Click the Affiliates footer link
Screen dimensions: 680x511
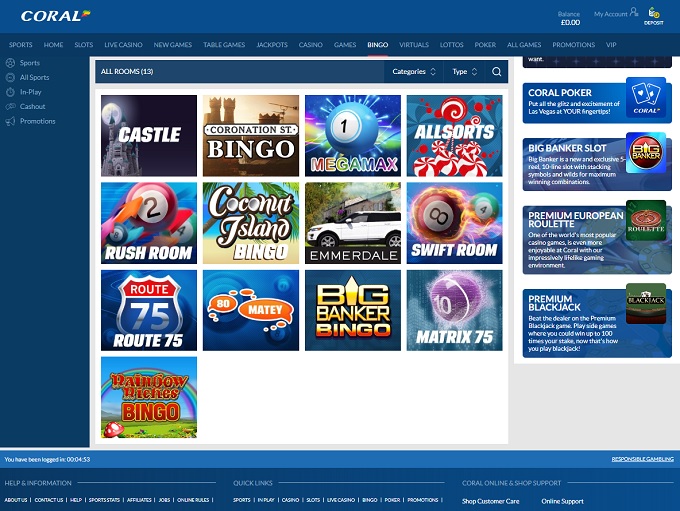point(139,500)
